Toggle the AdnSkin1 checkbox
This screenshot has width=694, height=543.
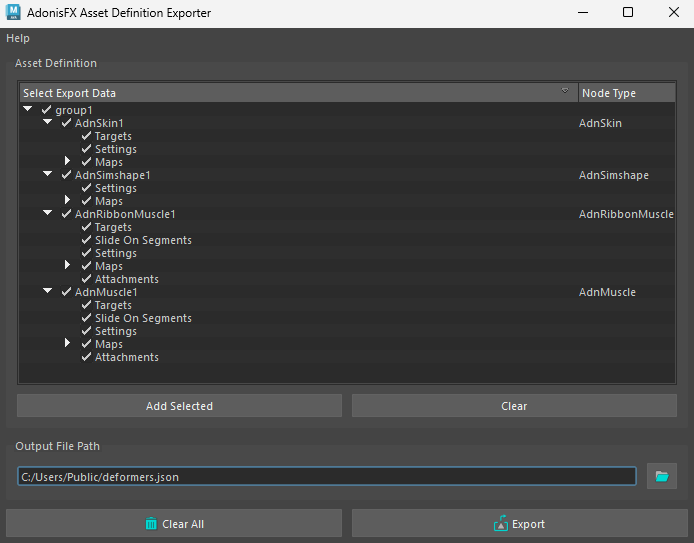point(66,123)
